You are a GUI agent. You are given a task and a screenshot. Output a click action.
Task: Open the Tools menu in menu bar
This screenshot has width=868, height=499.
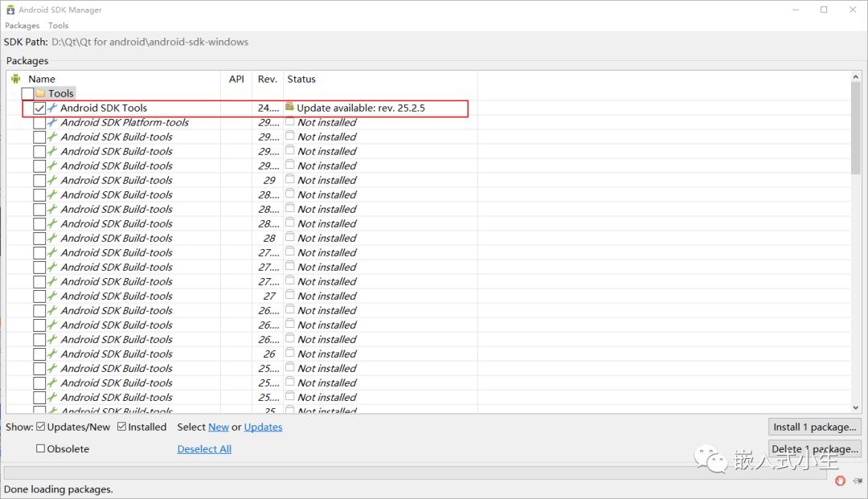58,26
